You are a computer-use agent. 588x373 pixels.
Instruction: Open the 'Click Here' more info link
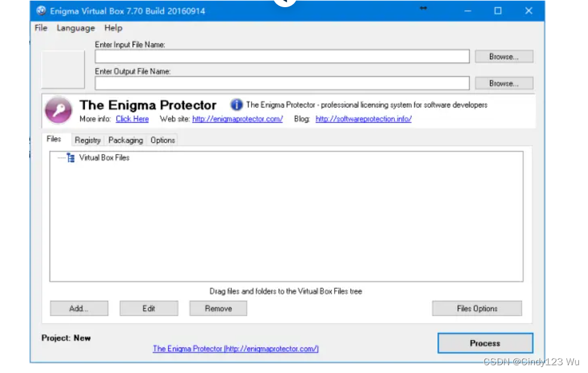tap(132, 119)
